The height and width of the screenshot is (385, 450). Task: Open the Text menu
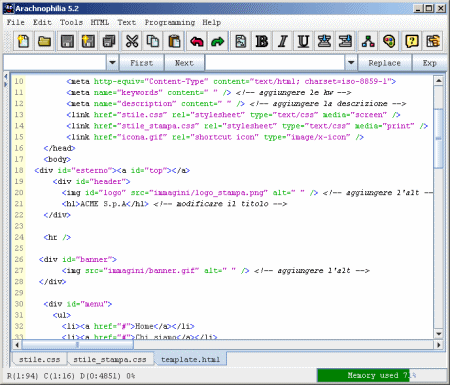click(x=127, y=22)
